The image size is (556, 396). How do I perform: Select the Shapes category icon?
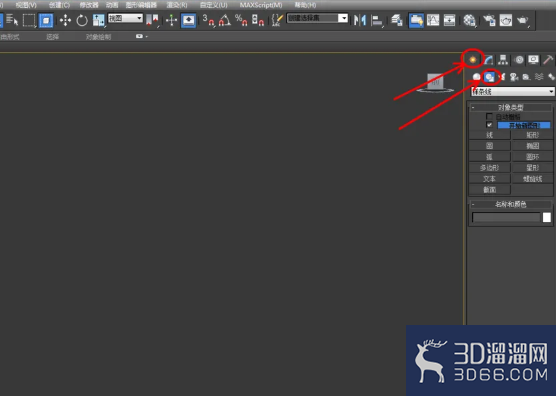coord(490,77)
